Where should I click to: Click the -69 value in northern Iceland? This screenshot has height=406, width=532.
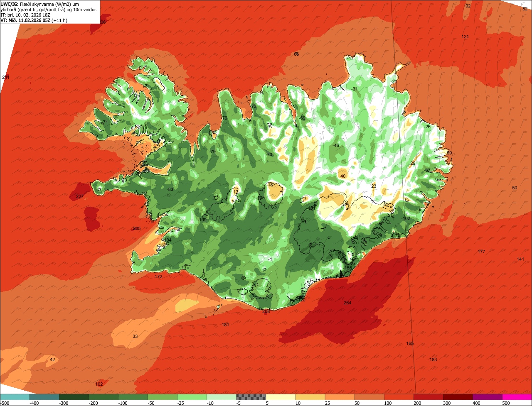tap(302, 118)
